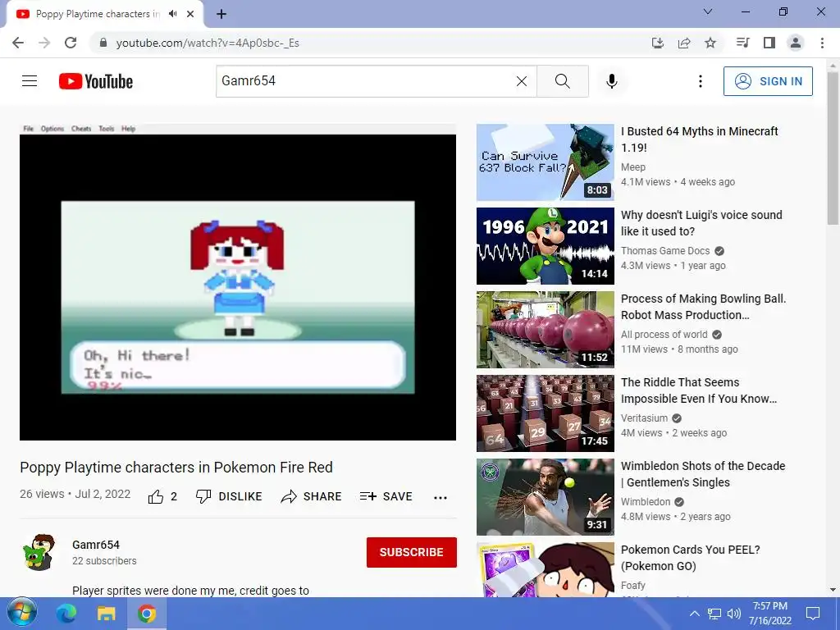840x630 pixels.
Task: Click video title Poppy Playtime characters
Action: 176,468
